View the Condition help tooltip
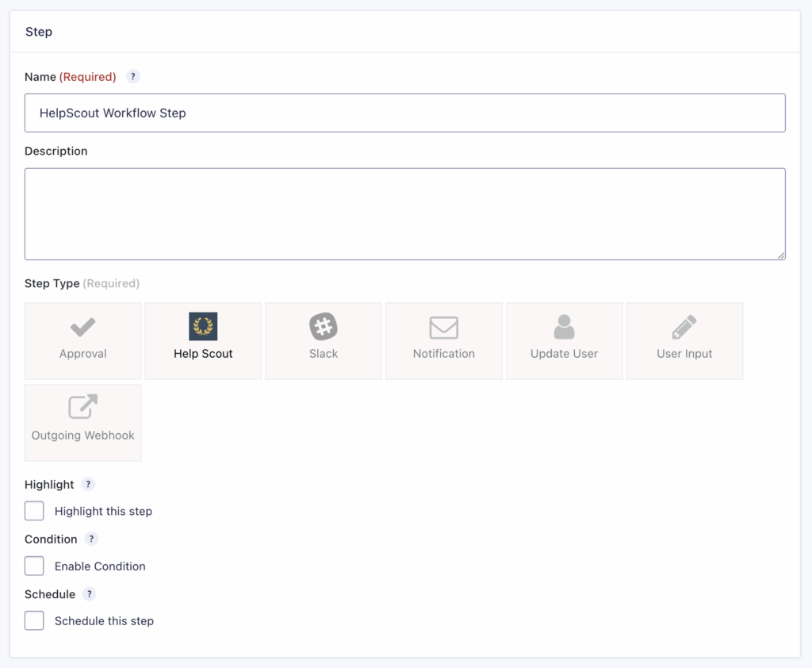Screen dimensions: 812x668 tap(91, 539)
